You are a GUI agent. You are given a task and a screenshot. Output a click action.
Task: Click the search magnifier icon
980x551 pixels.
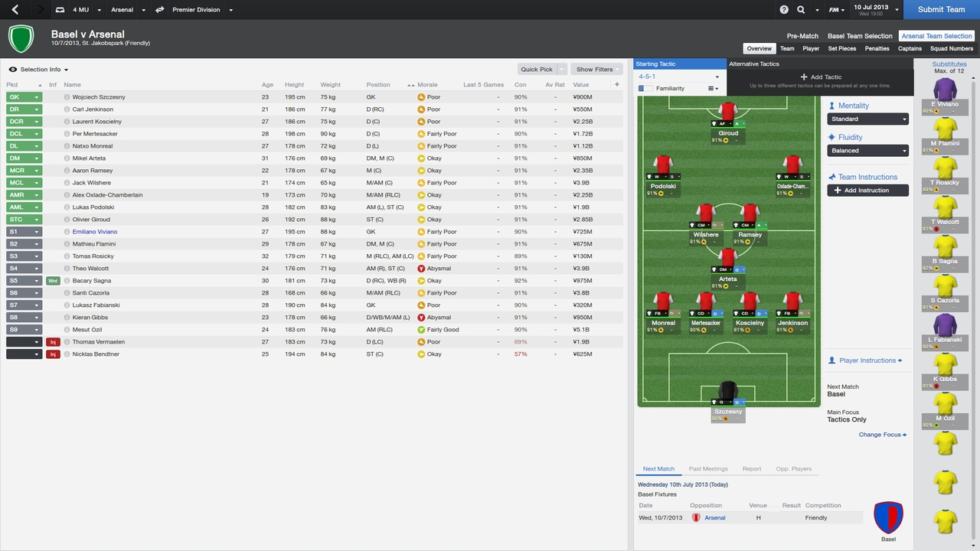(x=801, y=10)
